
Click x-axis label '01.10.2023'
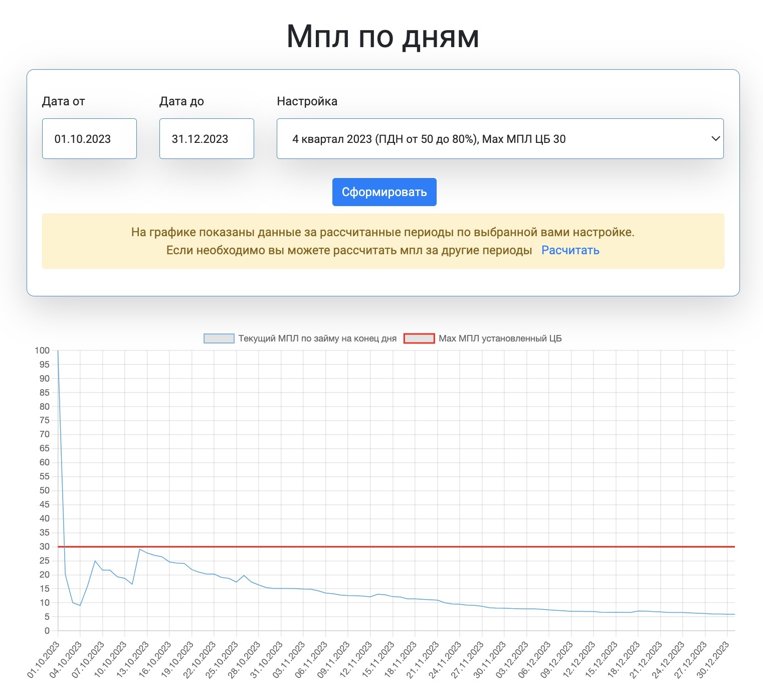click(44, 660)
